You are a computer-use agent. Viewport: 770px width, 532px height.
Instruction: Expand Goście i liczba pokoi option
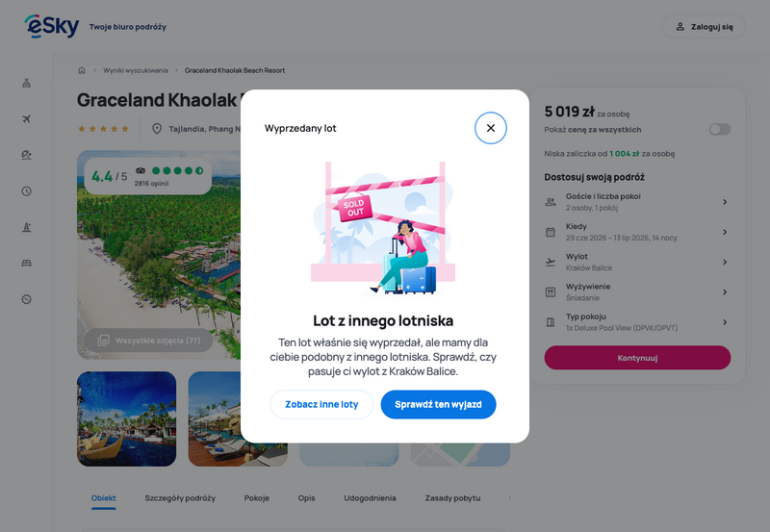click(636, 202)
